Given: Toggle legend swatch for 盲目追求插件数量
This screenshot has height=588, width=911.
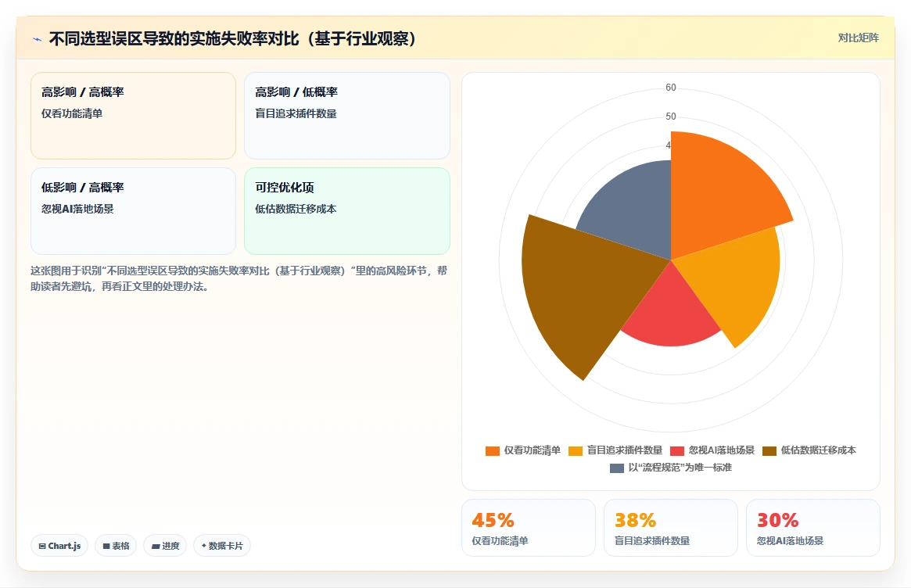Looking at the screenshot, I should click(x=576, y=451).
